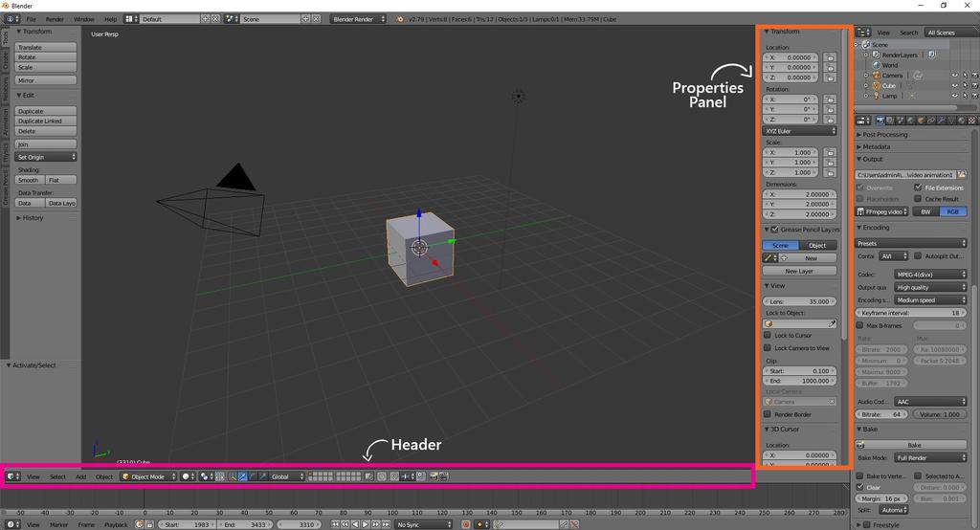The height and width of the screenshot is (530, 980).
Task: Open the viewport shading selector sphere icon
Action: point(188,476)
